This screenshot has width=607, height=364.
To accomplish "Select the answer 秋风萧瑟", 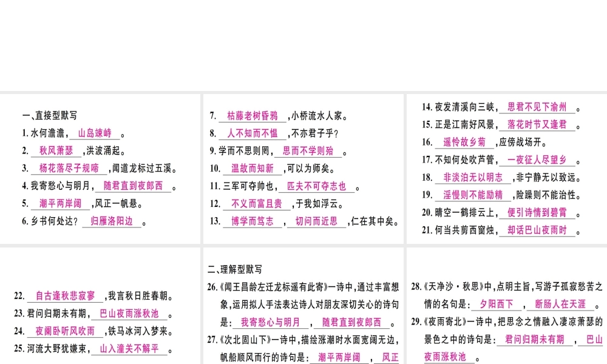I will pos(56,150).
